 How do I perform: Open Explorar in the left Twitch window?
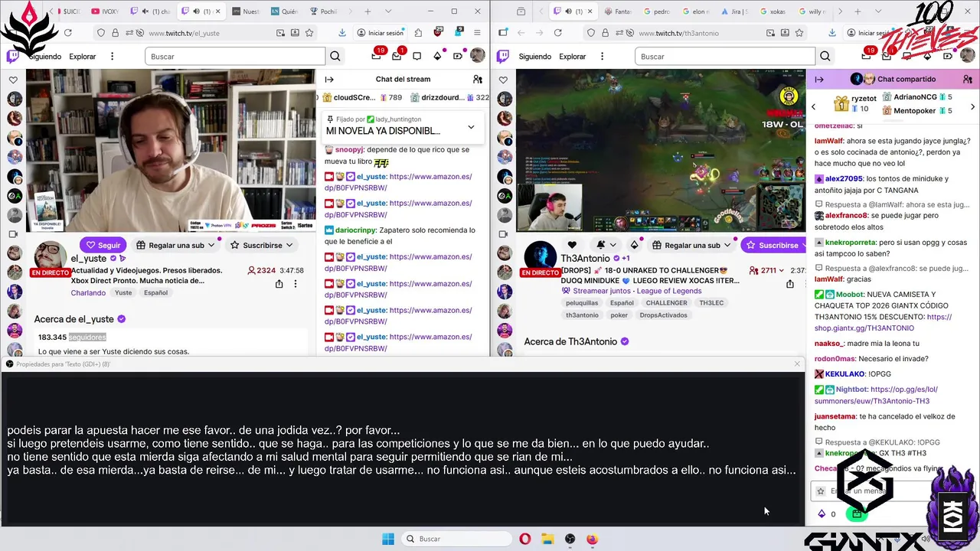coord(83,57)
